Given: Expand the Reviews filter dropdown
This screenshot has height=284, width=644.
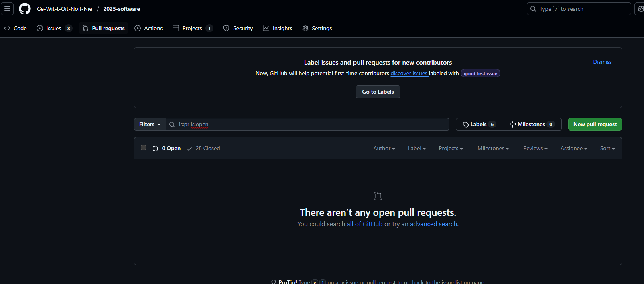Looking at the screenshot, I should point(535,148).
